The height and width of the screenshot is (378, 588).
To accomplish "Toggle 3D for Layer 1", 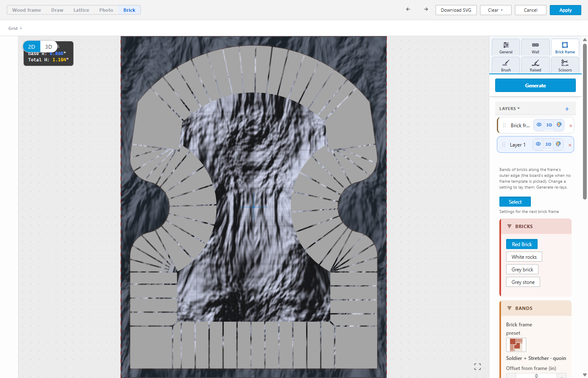I will [548, 144].
